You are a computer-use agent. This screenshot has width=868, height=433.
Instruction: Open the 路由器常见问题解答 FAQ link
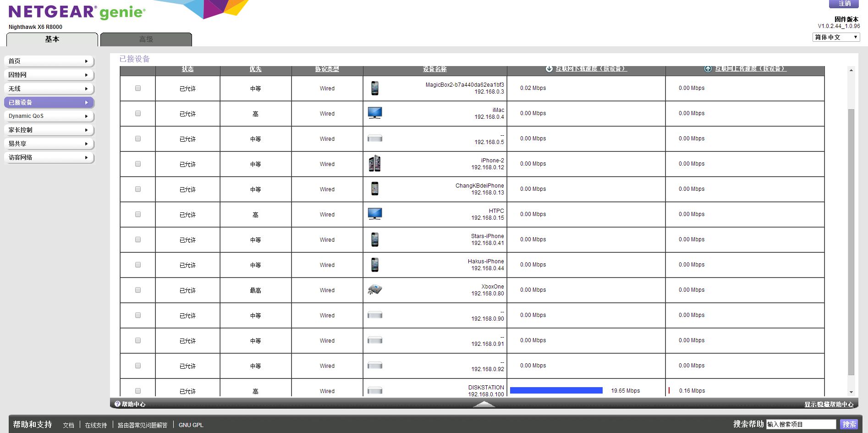pyautogui.click(x=143, y=425)
